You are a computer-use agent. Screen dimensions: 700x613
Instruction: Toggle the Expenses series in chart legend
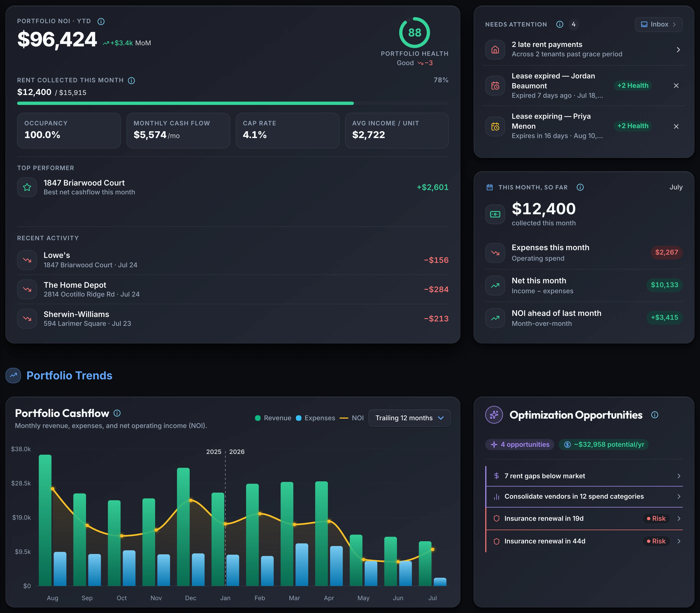pyautogui.click(x=315, y=418)
